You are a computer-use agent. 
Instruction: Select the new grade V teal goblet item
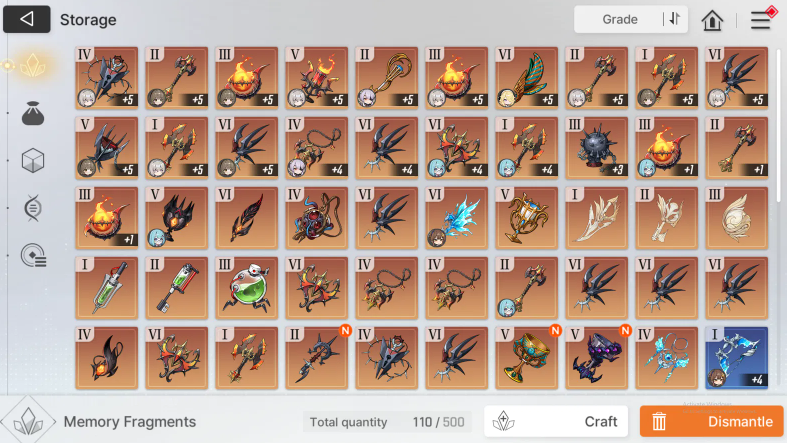527,358
